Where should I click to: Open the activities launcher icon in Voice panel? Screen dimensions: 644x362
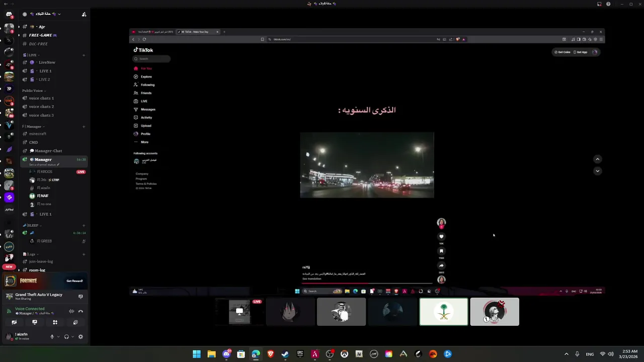(x=55, y=322)
